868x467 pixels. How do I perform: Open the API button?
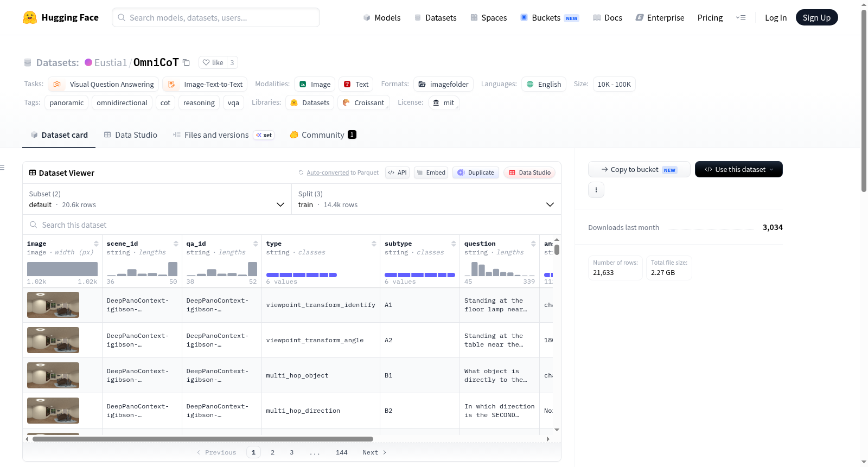point(397,172)
